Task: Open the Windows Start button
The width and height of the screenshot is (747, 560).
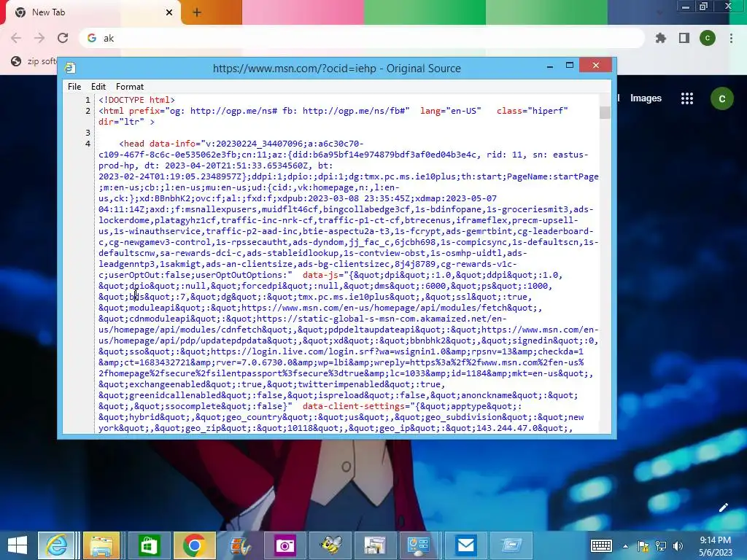Action: tap(18, 545)
